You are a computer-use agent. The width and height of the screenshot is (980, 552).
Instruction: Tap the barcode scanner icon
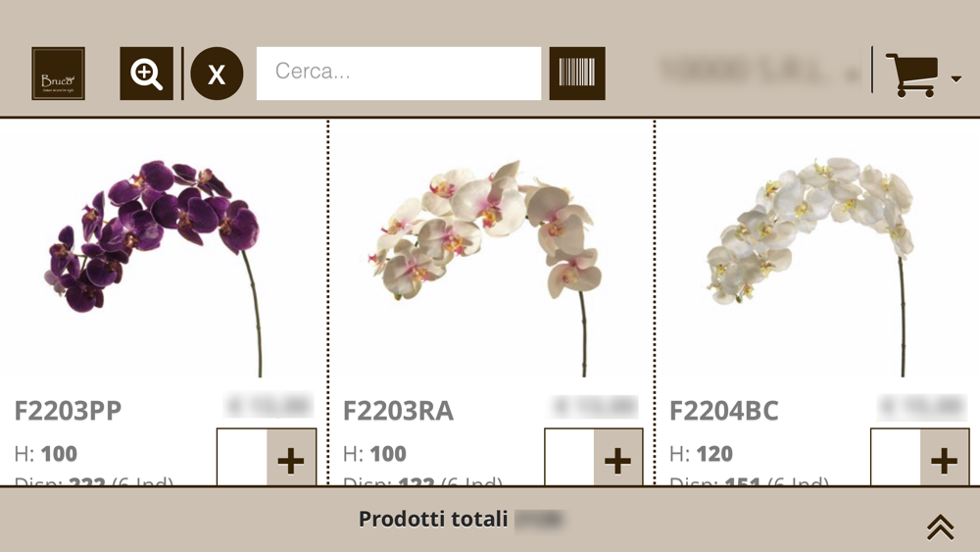(577, 74)
